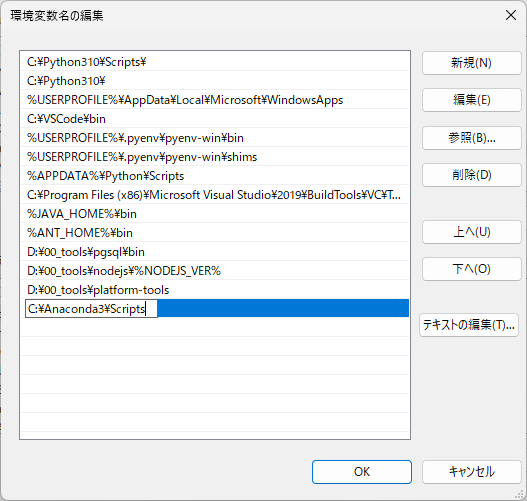Open the 参照(B)... browse dialog
Image resolution: width=527 pixels, height=501 pixels.
click(x=472, y=138)
